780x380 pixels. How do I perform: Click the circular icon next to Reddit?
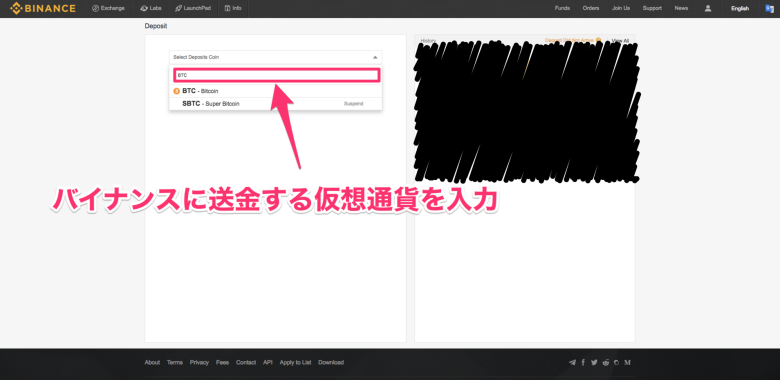(x=616, y=363)
